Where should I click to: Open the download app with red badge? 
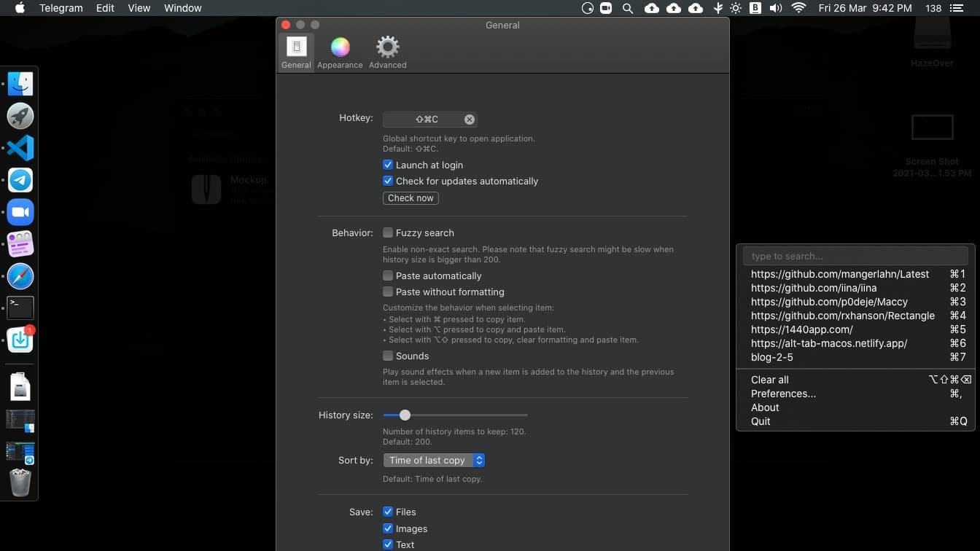tap(20, 340)
